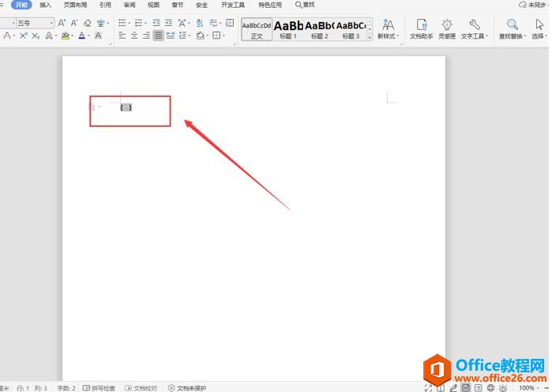
Task: Apply superscript formatting
Action: point(23,35)
